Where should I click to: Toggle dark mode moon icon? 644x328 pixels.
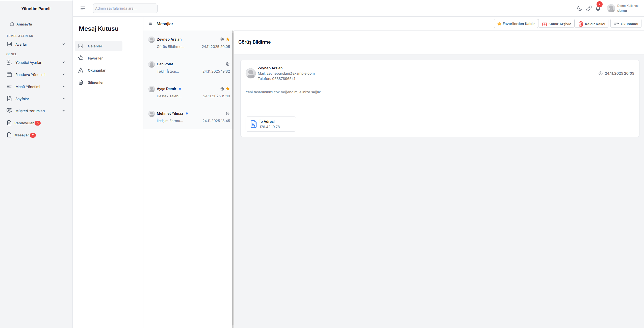tap(580, 8)
